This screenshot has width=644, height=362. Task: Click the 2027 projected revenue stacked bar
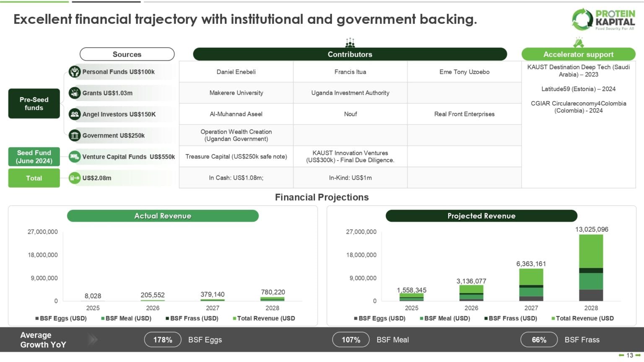click(531, 285)
